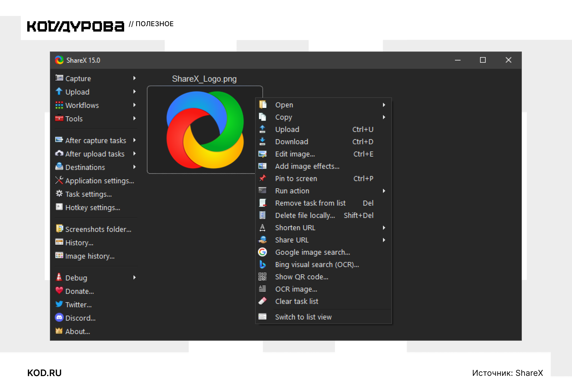The image size is (572, 392).
Task: Click the red Tools toolbox icon
Action: pyautogui.click(x=59, y=118)
